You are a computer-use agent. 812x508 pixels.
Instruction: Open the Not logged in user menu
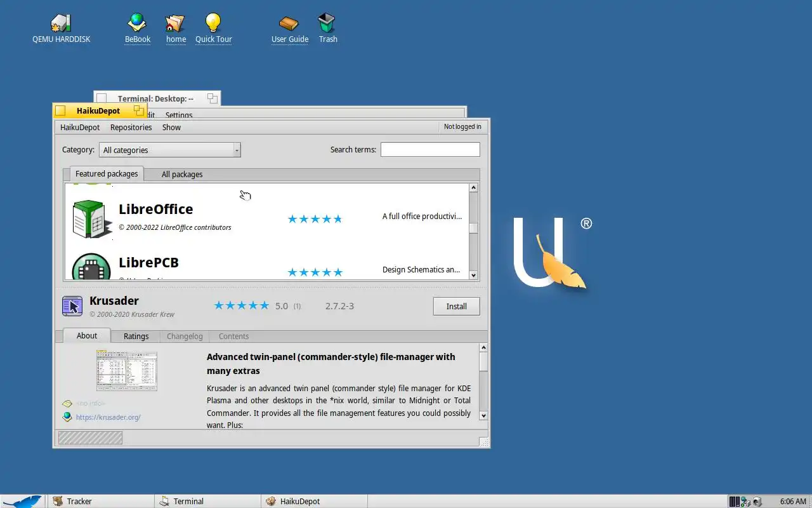coord(462,127)
